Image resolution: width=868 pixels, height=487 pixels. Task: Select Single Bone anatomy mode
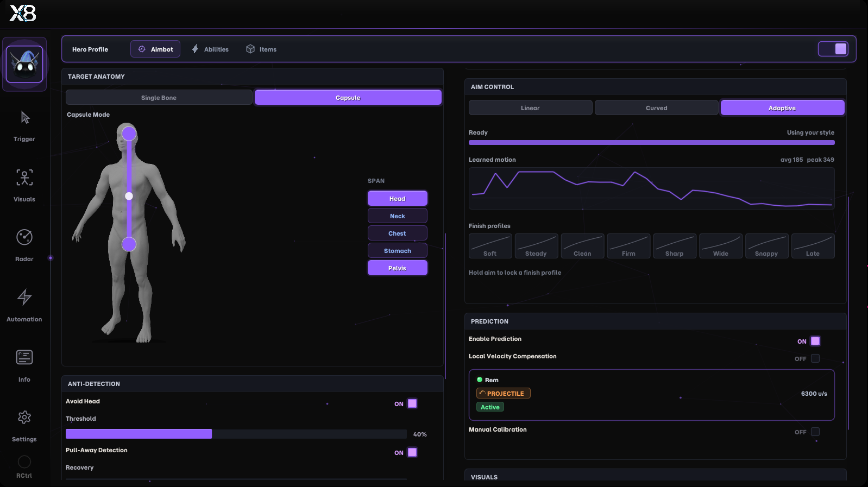click(x=159, y=98)
